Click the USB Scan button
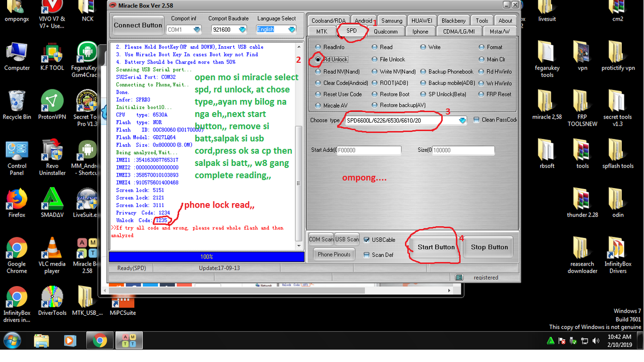Image resolution: width=644 pixels, height=362 pixels. (347, 239)
